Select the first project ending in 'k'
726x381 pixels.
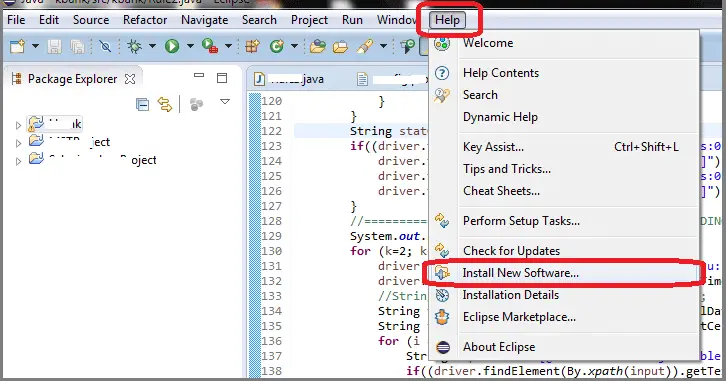(55, 124)
